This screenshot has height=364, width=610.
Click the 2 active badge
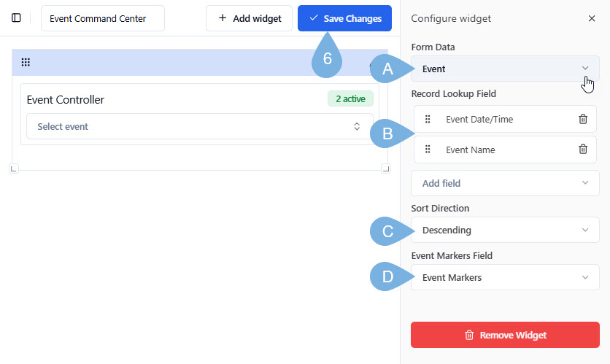click(x=350, y=99)
